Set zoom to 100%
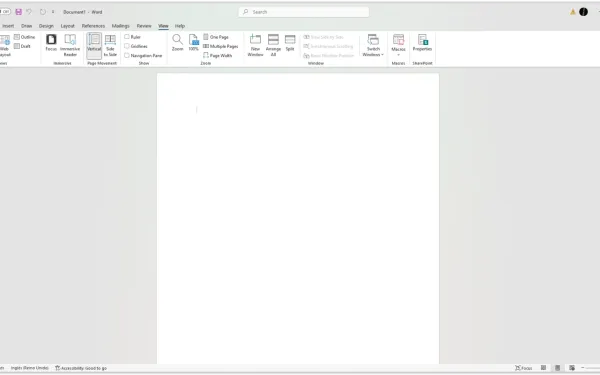600x375 pixels. (194, 42)
